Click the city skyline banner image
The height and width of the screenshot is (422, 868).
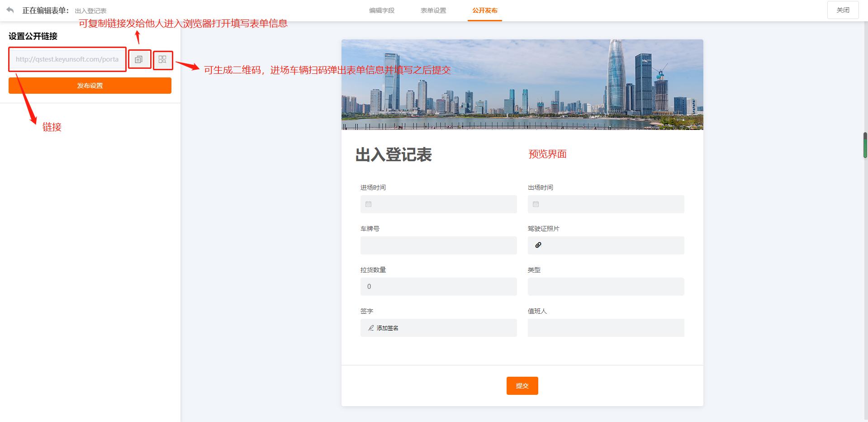tap(522, 84)
